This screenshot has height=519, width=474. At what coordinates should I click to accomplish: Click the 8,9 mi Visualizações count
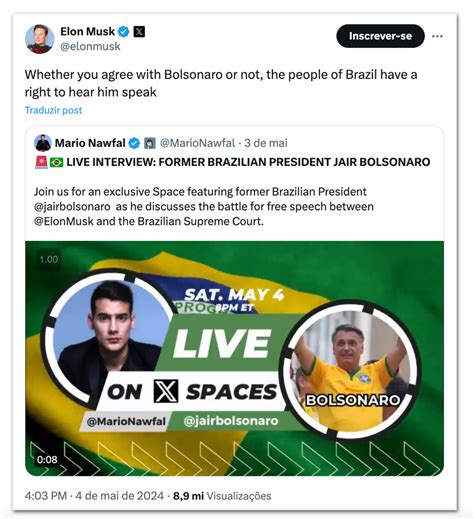222,496
